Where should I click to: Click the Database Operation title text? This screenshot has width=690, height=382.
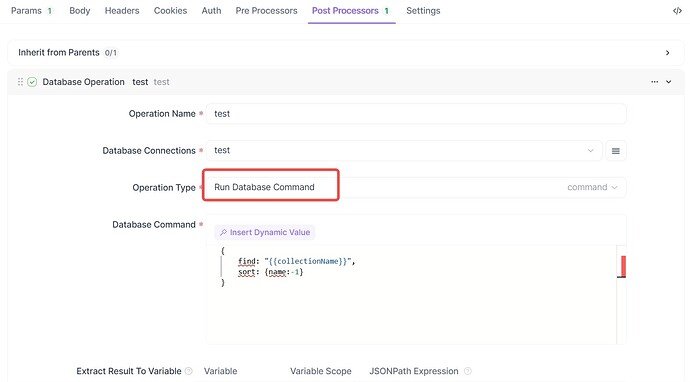pos(83,82)
